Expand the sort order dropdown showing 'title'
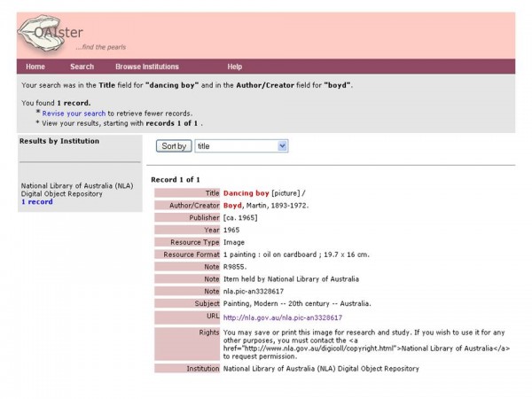The height and width of the screenshot is (399, 532). [241, 146]
